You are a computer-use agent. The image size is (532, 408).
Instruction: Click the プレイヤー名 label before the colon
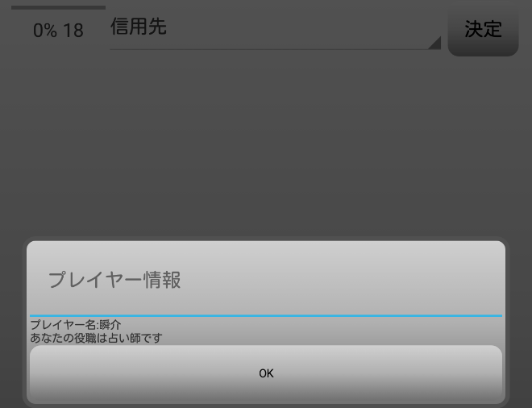pos(64,325)
